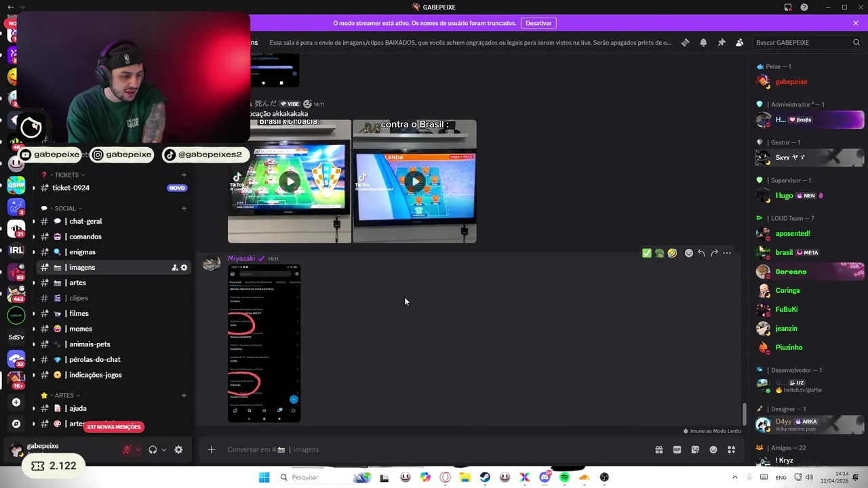The height and width of the screenshot is (488, 868).
Task: Open notification settings bell icon
Action: coord(703,42)
